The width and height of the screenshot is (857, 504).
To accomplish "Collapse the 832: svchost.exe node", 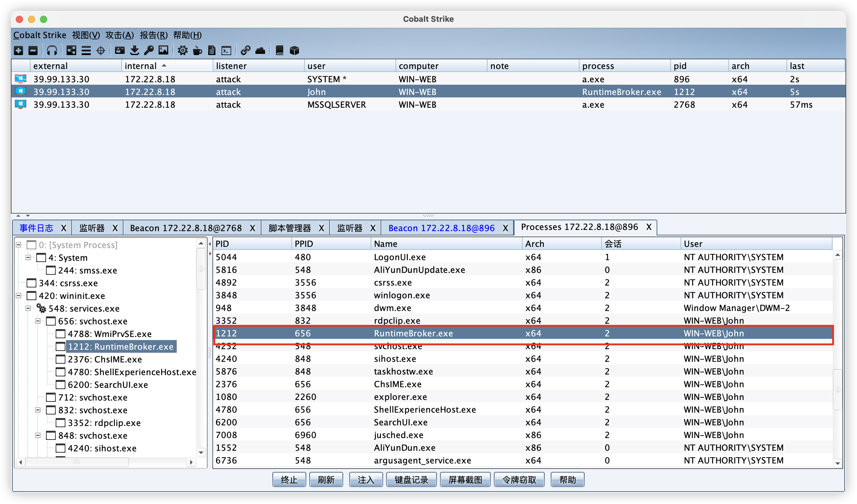I will (38, 410).
